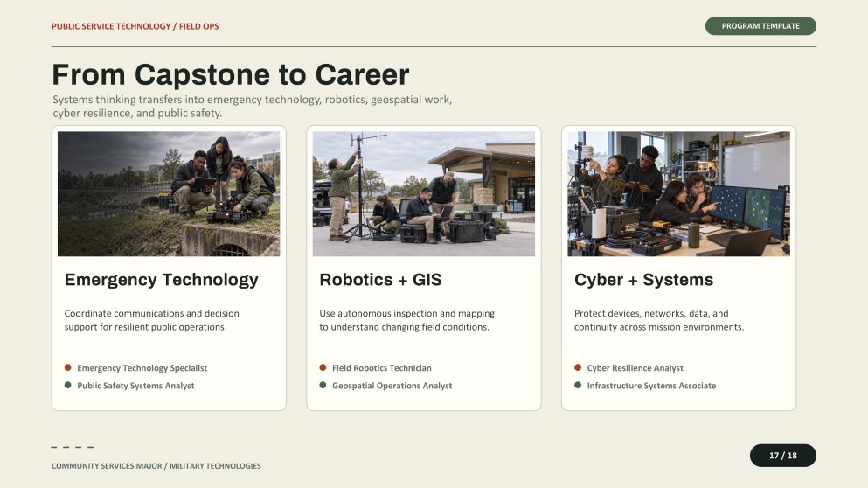868x488 pixels.
Task: Click Field Robotics Technician role
Action: [x=381, y=368]
